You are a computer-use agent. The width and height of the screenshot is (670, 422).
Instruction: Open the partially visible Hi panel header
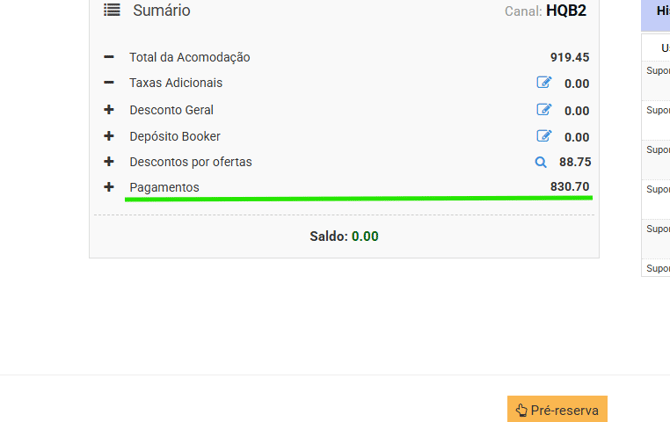coord(662,11)
